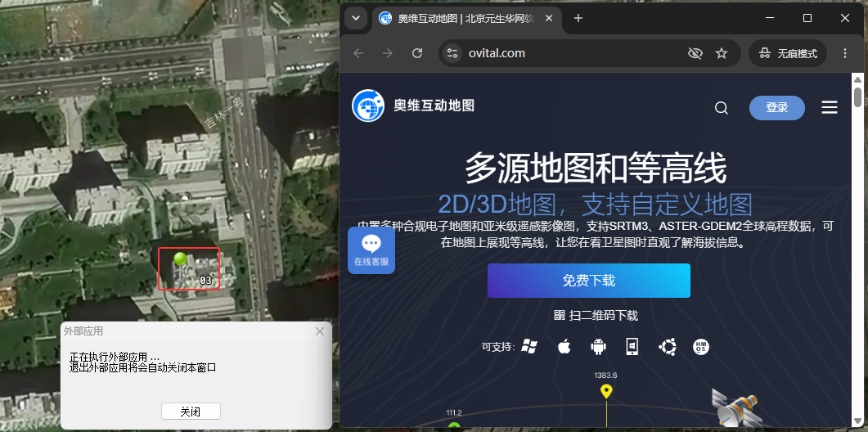868x432 pixels.
Task: Open the Chrome three-dot menu
Action: 845,53
